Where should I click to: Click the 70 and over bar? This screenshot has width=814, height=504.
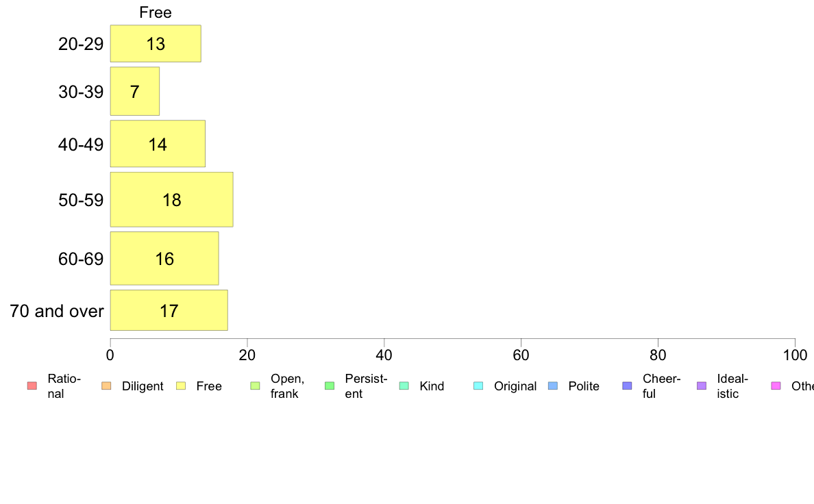[169, 310]
